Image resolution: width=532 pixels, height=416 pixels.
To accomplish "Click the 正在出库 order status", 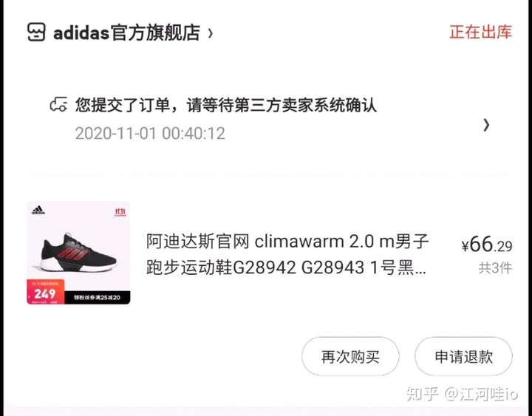I will 480,32.
